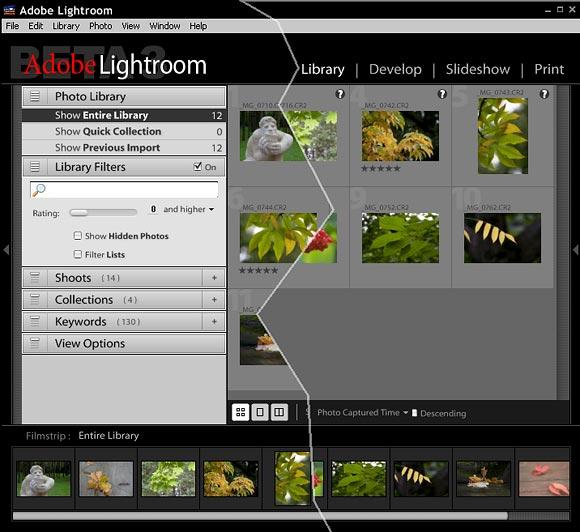580x532 pixels.
Task: Click the Photo Library panel handle icon
Action: click(35, 96)
